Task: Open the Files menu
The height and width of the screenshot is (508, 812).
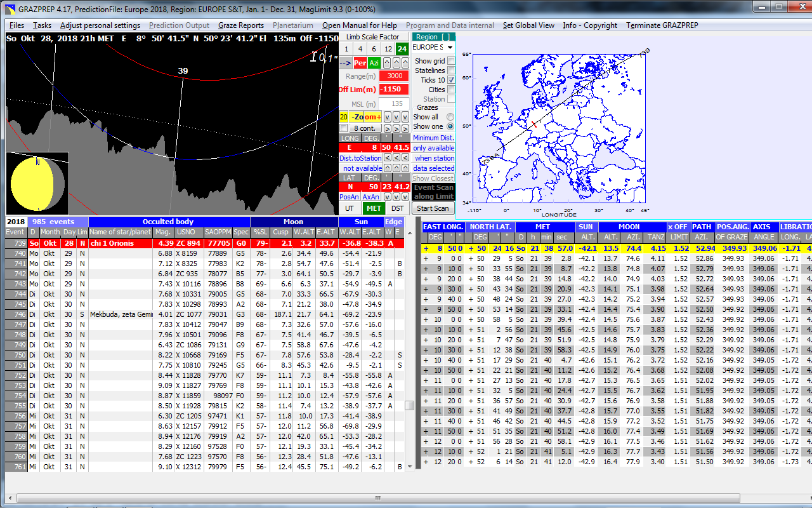Action: coord(16,25)
